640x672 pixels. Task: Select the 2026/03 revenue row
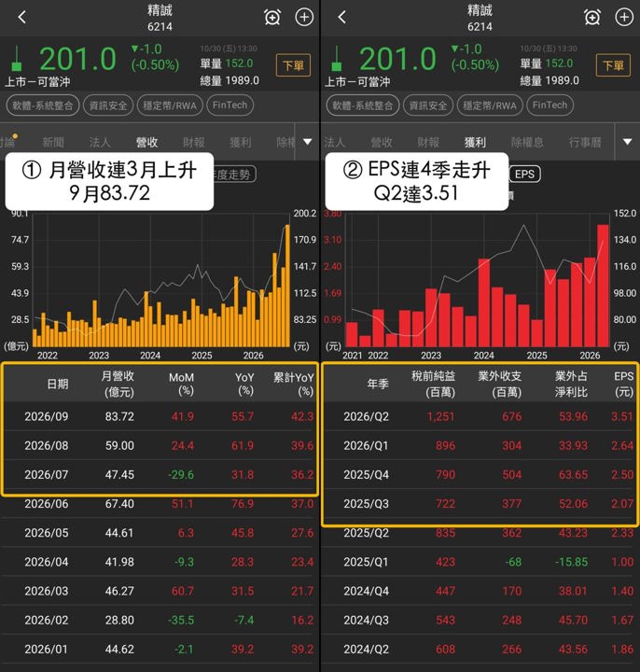tap(160, 592)
